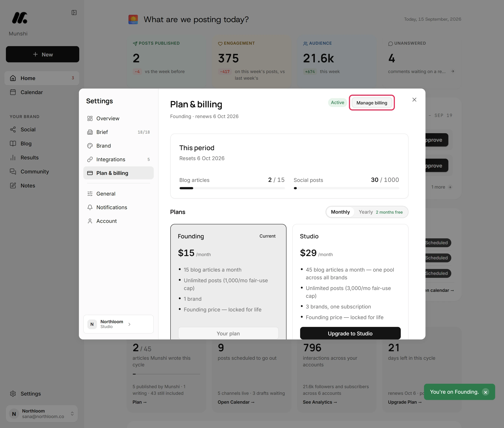The image size is (504, 428).
Task: Click the Settings gear icon in sidebar
Action: point(13,394)
